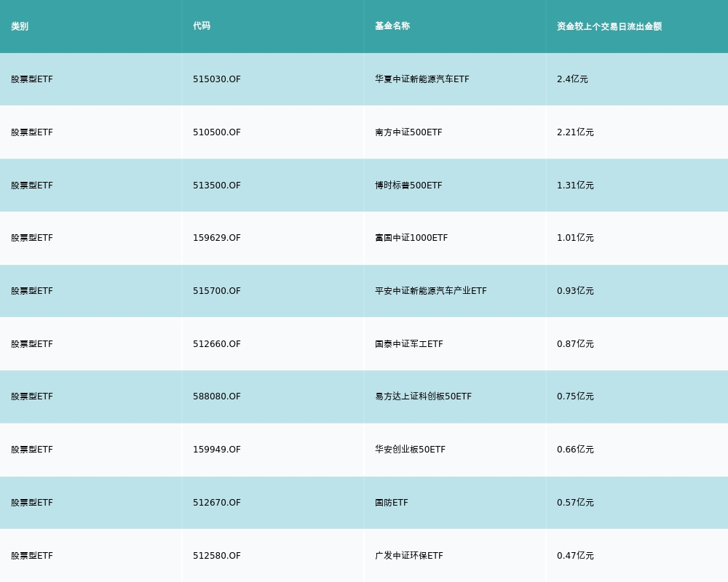Select code 159949.OF
Screen dimensions: 728x582
(217, 450)
